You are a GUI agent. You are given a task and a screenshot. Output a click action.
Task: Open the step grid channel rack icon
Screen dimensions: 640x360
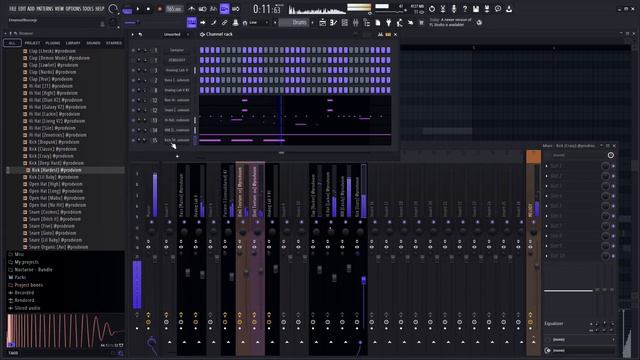[344, 23]
